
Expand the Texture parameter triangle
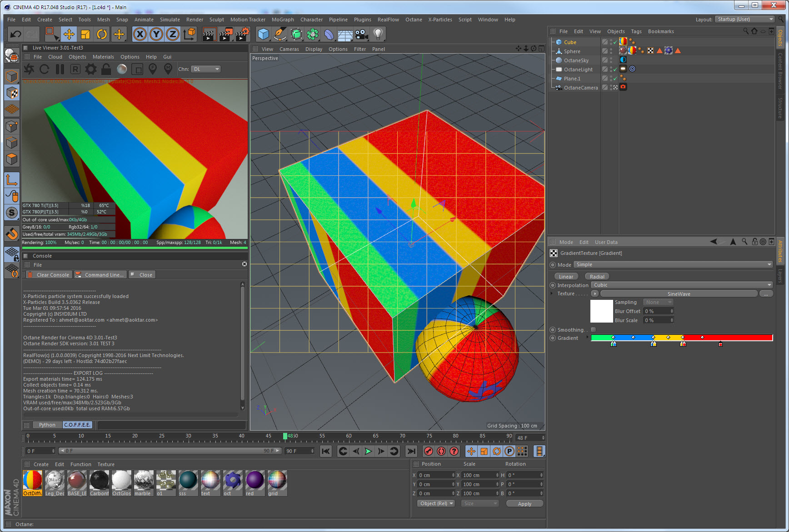click(552, 293)
